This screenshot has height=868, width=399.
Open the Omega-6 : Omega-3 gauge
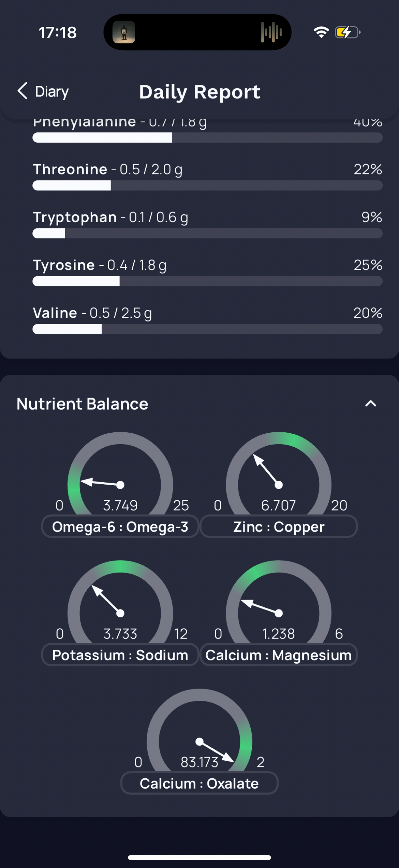pyautogui.click(x=120, y=473)
